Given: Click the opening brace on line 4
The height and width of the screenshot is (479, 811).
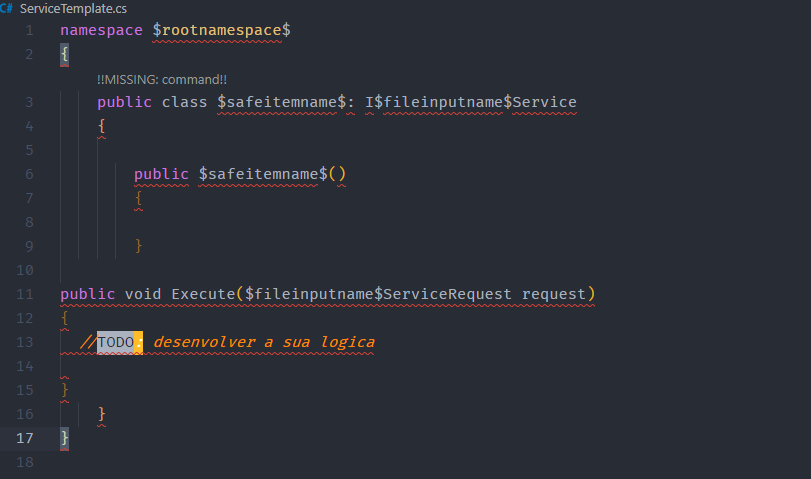Looking at the screenshot, I should click(x=101, y=126).
